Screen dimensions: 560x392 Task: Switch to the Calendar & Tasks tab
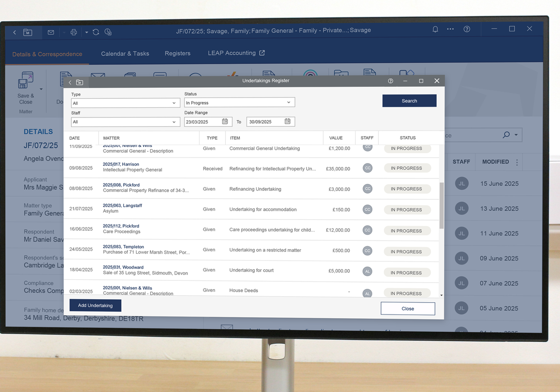[x=125, y=54]
